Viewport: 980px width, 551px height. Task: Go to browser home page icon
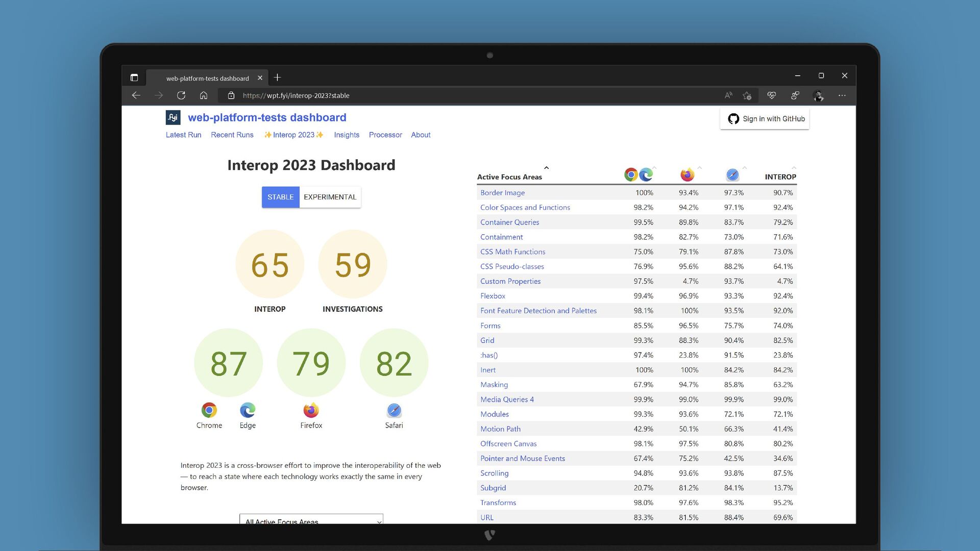click(204, 95)
